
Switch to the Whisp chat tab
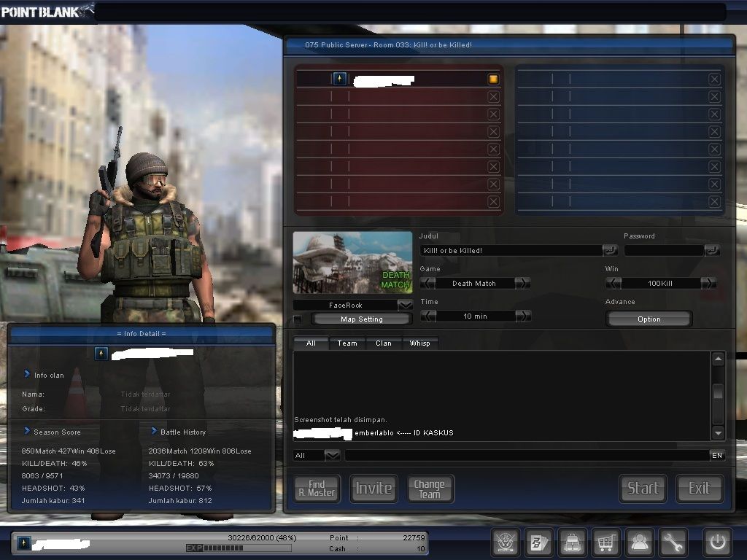[419, 343]
